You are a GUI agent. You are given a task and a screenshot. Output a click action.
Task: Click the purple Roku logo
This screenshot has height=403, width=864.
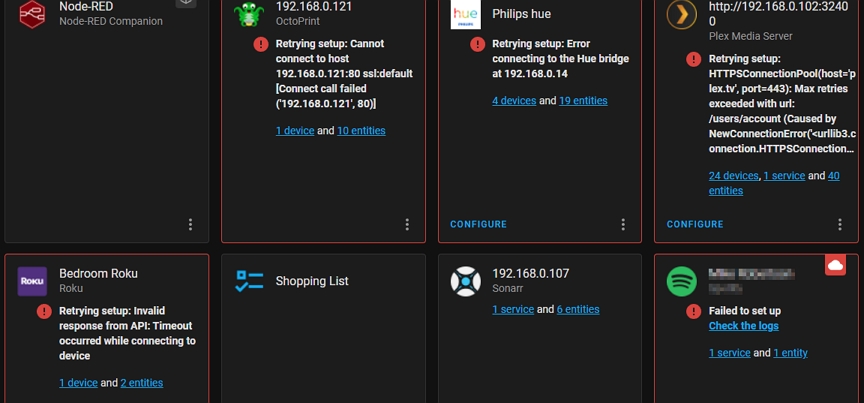[x=32, y=281]
